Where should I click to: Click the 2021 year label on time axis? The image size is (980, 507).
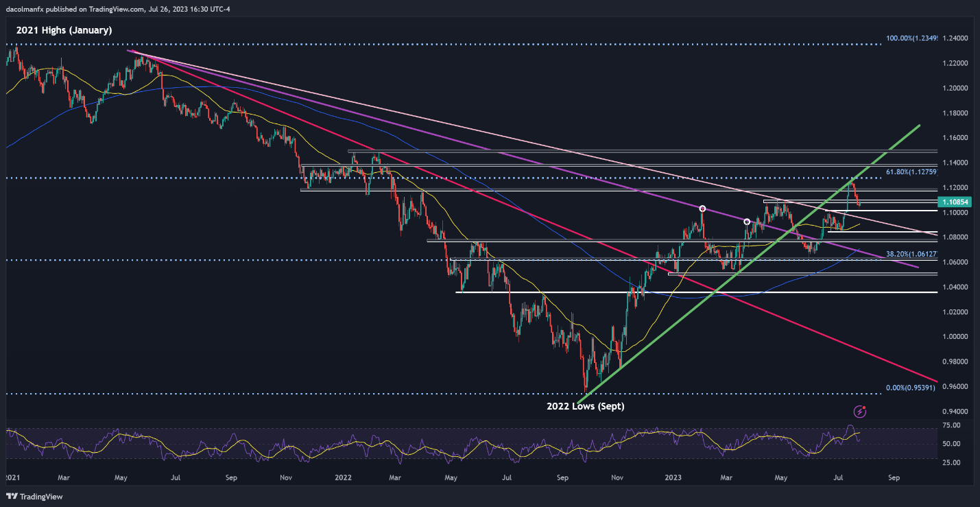click(x=13, y=476)
